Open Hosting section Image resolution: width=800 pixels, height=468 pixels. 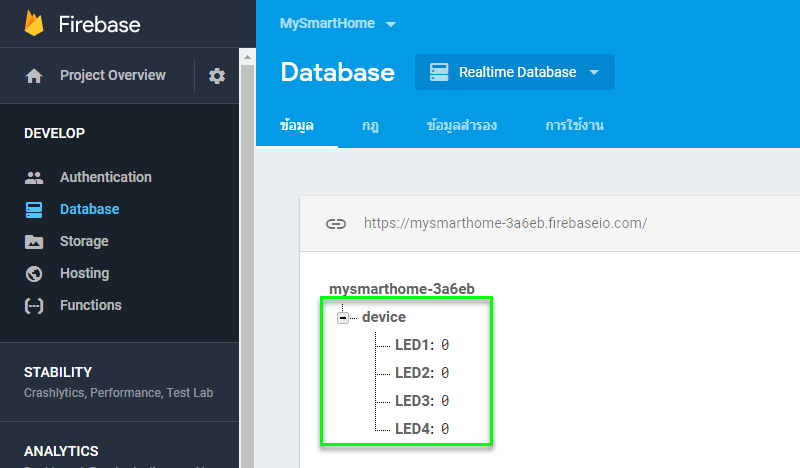[85, 274]
